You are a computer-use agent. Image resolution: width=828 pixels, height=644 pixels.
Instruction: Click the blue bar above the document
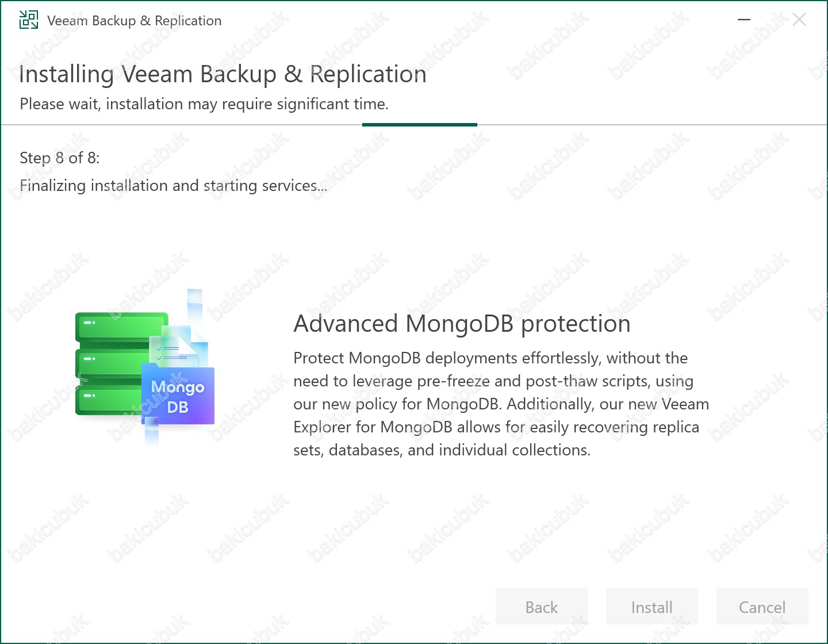195,302
